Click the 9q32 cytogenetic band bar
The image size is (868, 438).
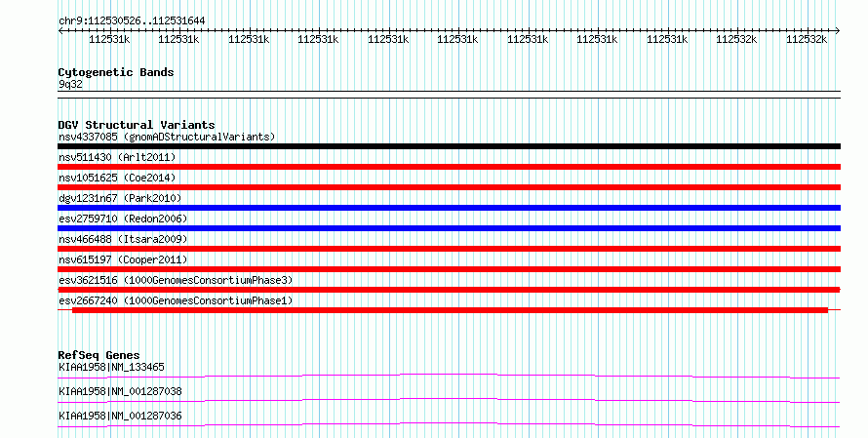pos(449,95)
